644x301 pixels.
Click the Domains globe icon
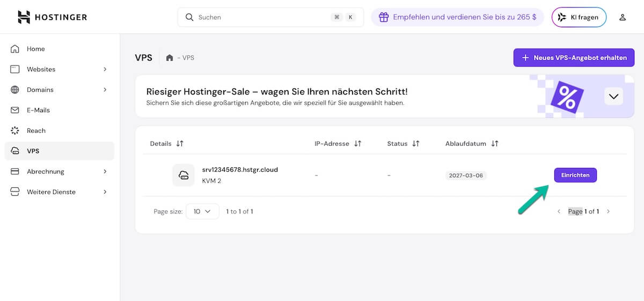[15, 90]
